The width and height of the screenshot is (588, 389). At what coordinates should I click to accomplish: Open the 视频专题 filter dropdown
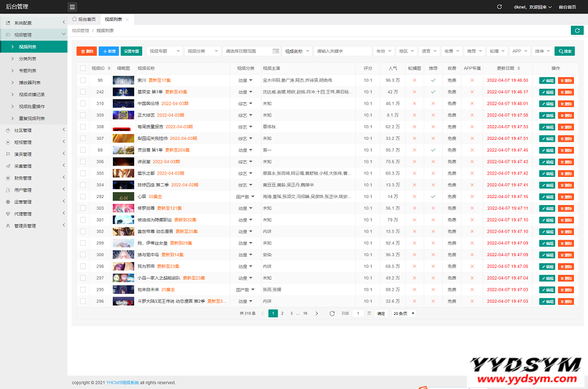coord(165,51)
